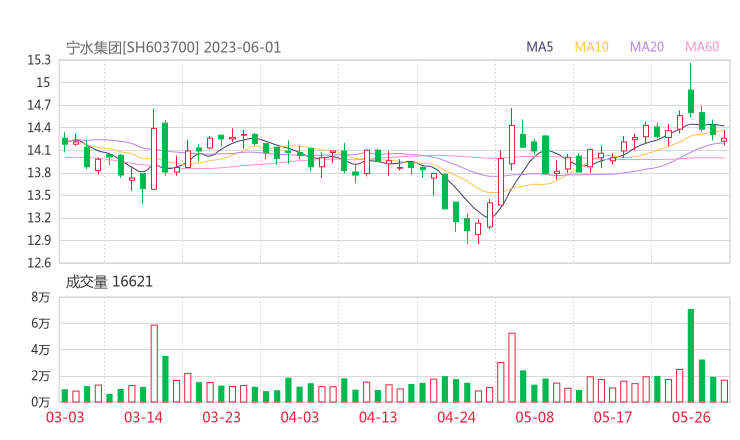Viewport: 740px width, 440px height.
Task: Click the chart title 宁水集团[SH603700] 2023-06-01
Action: (x=174, y=48)
